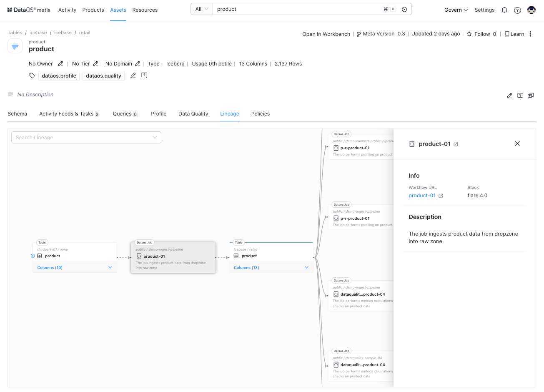
Task: Click the Follow star icon
Action: 469,34
